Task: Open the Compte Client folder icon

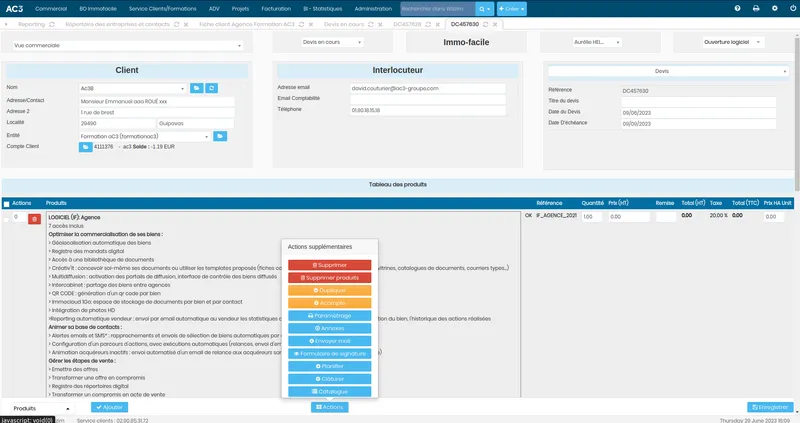Action: pos(85,147)
